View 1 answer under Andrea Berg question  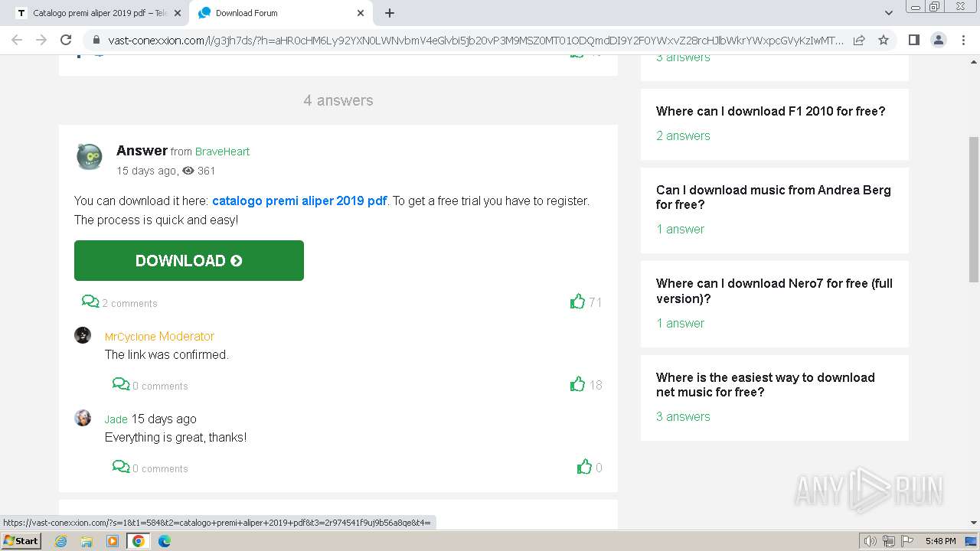(680, 229)
